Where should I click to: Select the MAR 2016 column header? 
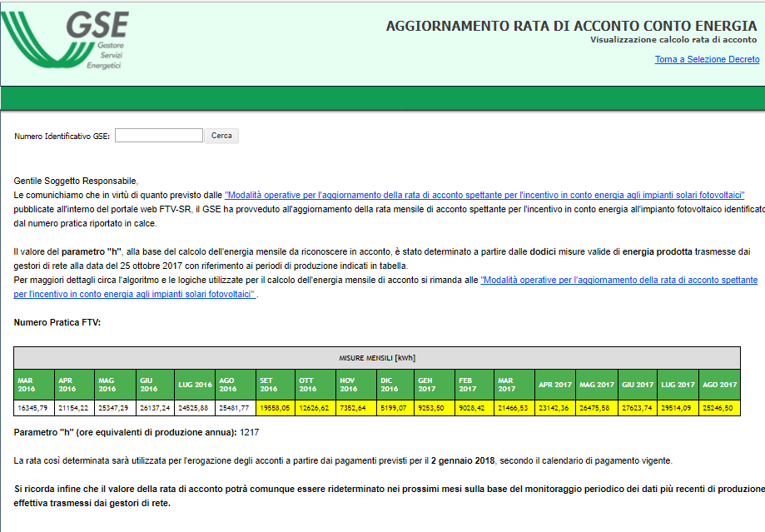coord(34,385)
